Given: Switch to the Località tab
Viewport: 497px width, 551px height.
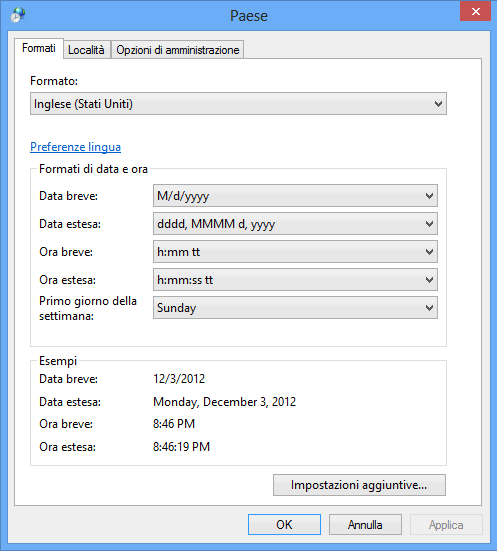Looking at the screenshot, I should point(86,50).
